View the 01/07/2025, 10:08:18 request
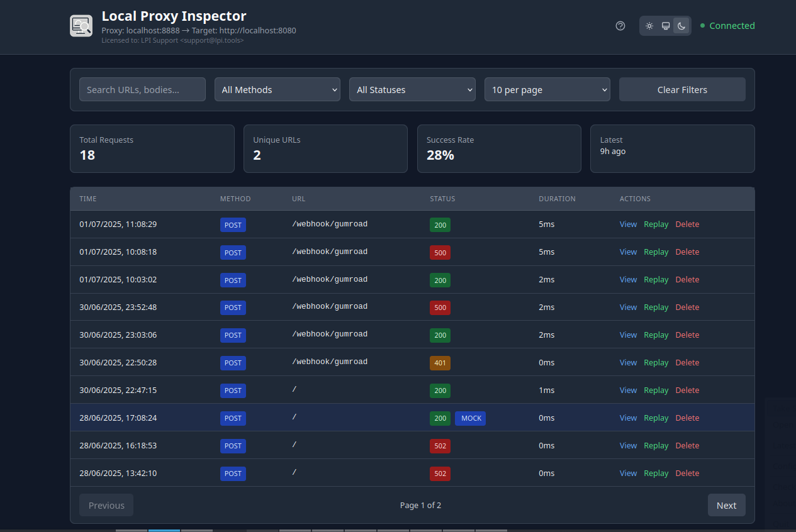This screenshot has width=796, height=532. pyautogui.click(x=628, y=252)
